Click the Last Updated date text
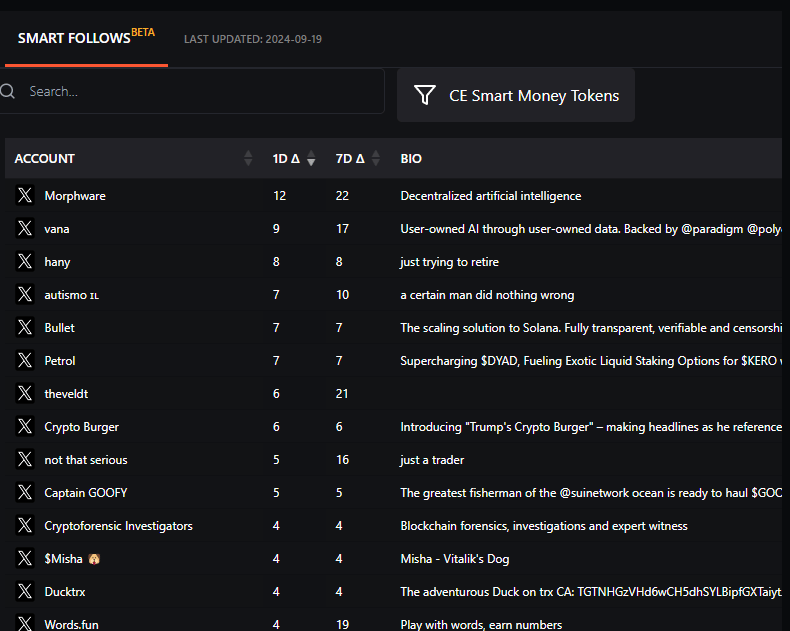Image resolution: width=790 pixels, height=631 pixels. click(253, 39)
